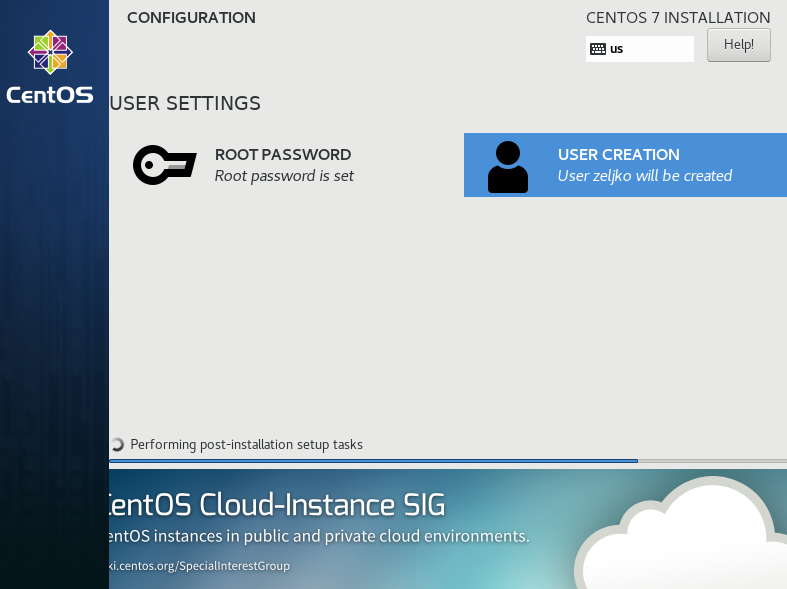The height and width of the screenshot is (589, 787).
Task: Click "Performing post-installation setup tasks" status
Action: pyautogui.click(x=246, y=445)
